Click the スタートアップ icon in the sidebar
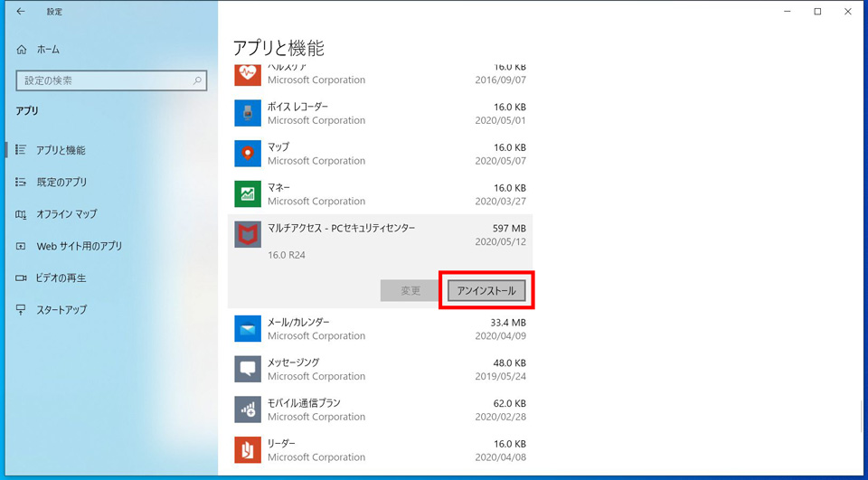 tap(21, 309)
